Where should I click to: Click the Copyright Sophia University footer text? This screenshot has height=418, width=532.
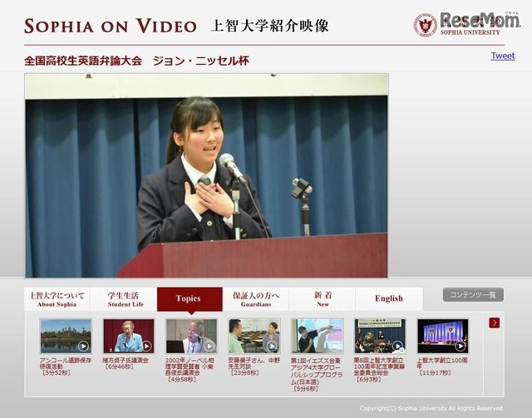(432, 408)
